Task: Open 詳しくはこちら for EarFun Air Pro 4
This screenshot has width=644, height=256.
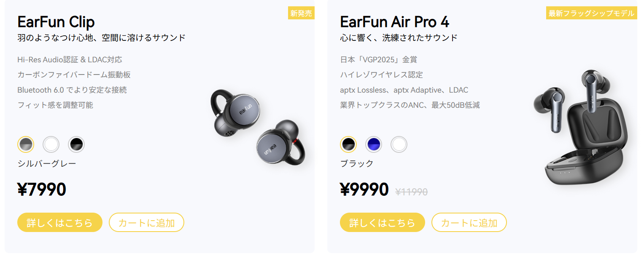Action: (383, 222)
